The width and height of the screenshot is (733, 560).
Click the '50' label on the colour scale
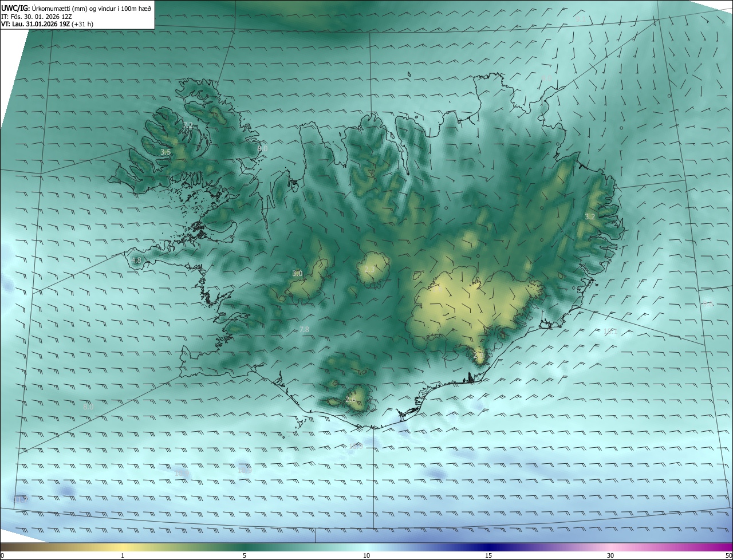coord(728,555)
